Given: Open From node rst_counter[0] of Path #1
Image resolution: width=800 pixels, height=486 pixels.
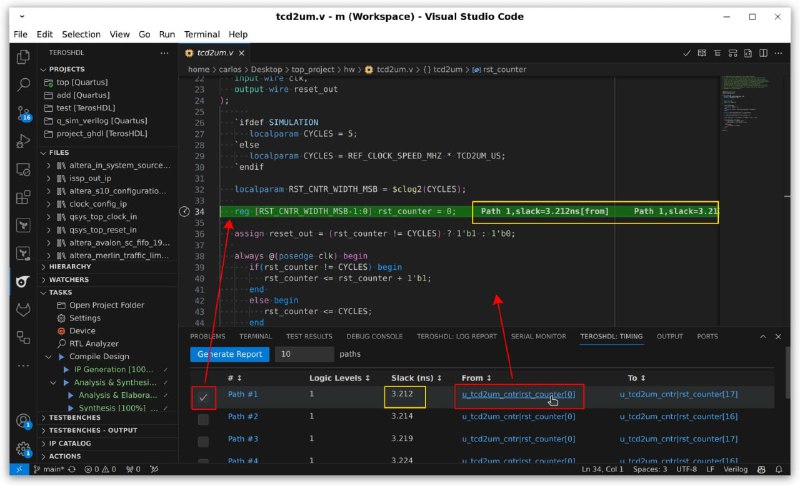Looking at the screenshot, I should [518, 394].
